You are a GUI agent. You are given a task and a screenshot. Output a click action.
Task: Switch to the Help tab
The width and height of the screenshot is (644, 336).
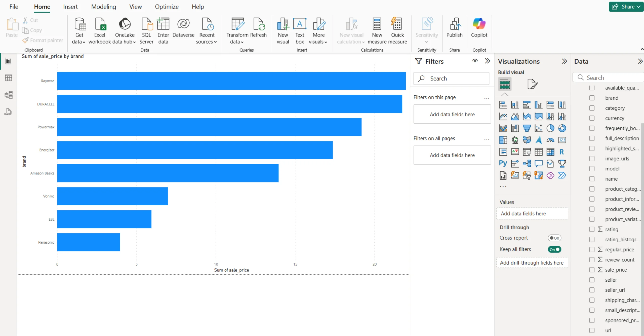point(198,7)
